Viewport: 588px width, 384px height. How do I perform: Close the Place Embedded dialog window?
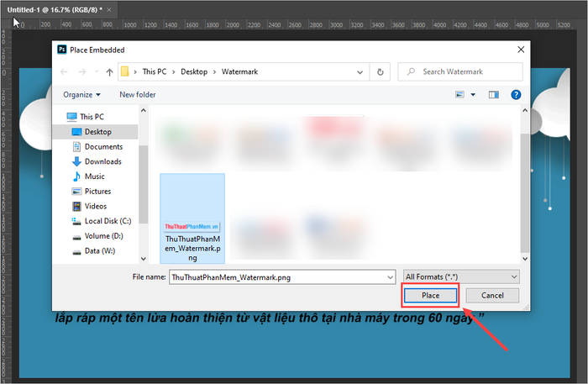(x=521, y=50)
